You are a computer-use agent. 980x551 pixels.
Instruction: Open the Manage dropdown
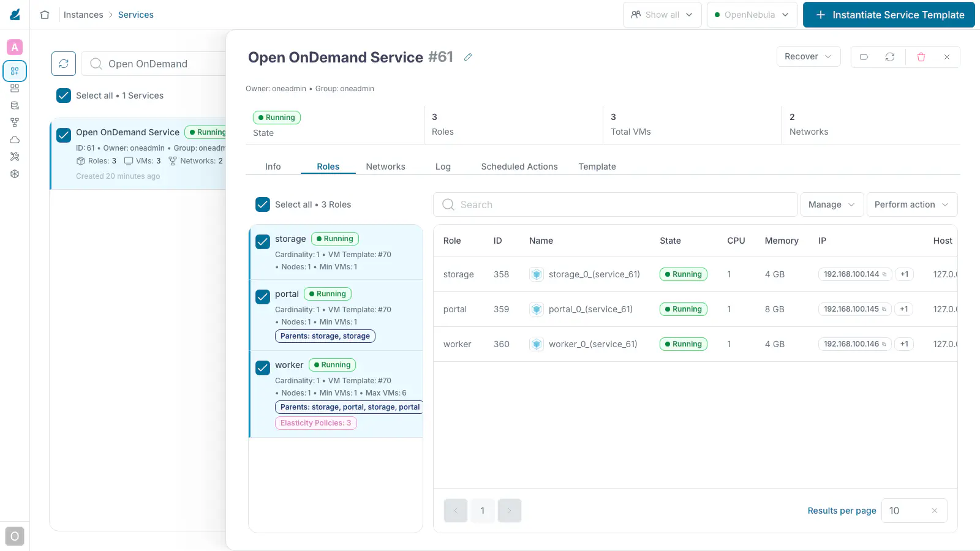pyautogui.click(x=832, y=204)
